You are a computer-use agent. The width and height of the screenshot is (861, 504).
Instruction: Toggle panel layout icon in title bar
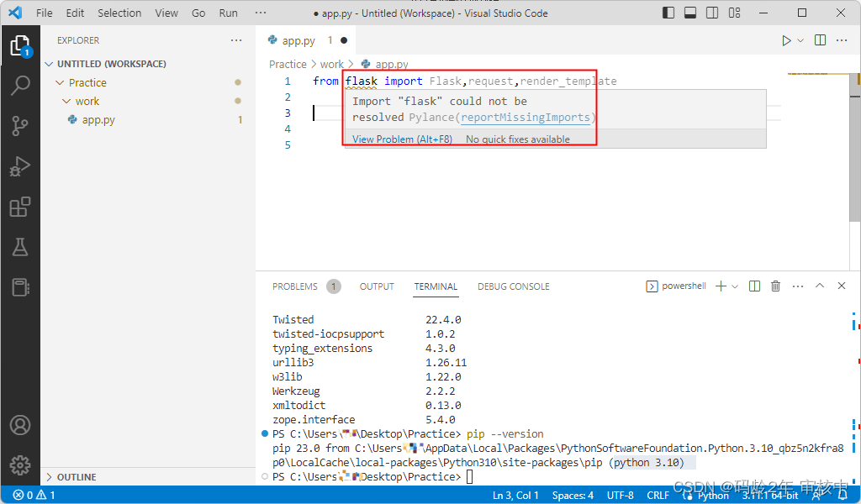tap(690, 13)
